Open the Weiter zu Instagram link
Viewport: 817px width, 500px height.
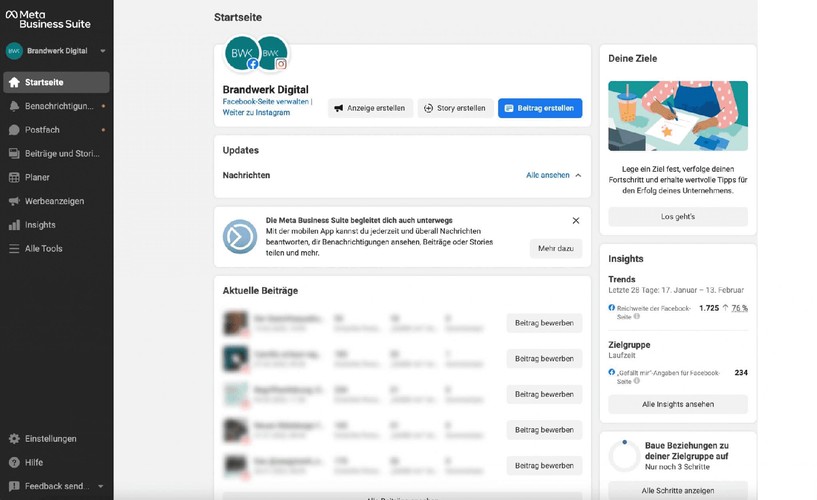click(x=256, y=112)
